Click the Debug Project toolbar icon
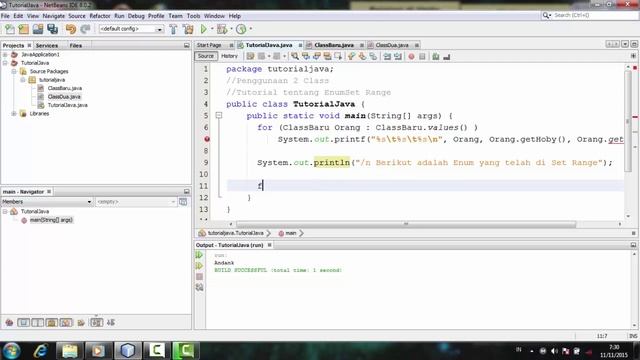 (222, 29)
